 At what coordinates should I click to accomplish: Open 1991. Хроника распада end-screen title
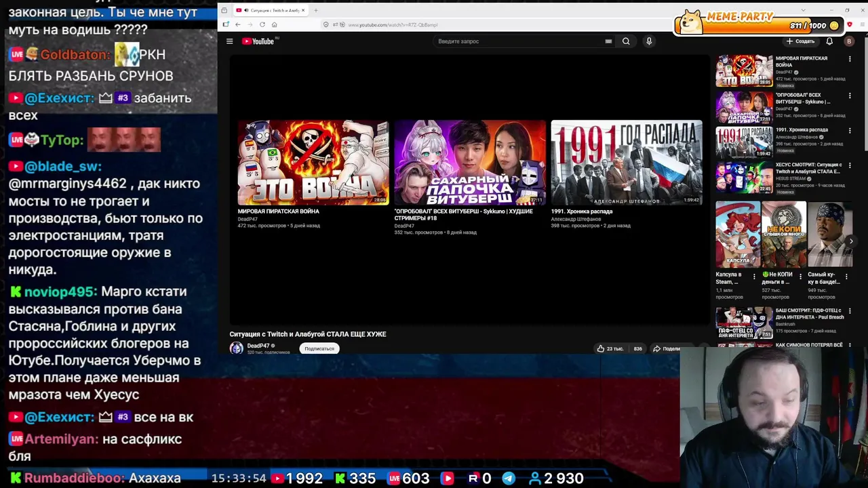coord(582,211)
